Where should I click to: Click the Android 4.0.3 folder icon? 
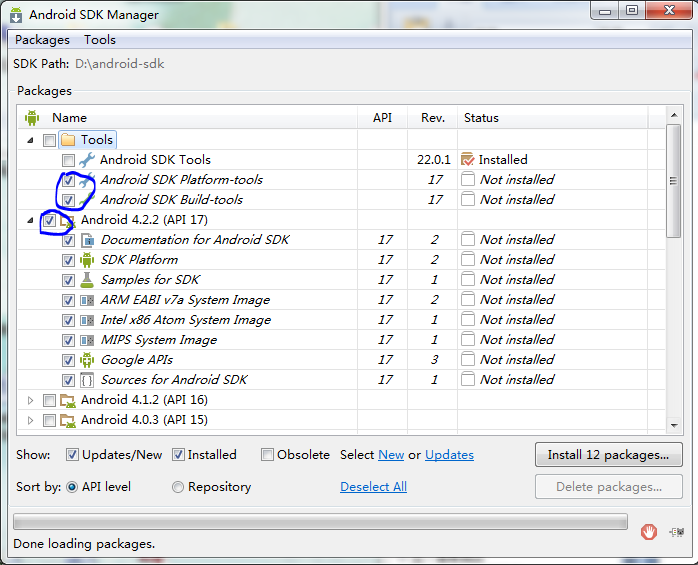[68, 420]
